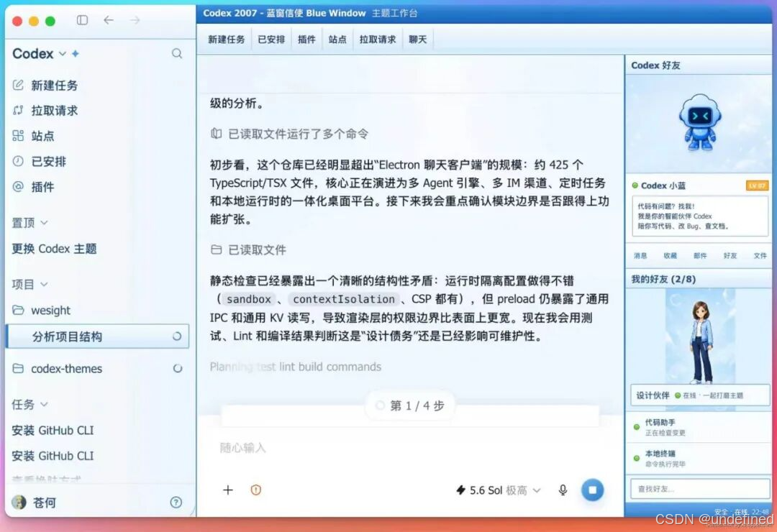Switch to the 新建任务 toolbar tab

pos(227,40)
